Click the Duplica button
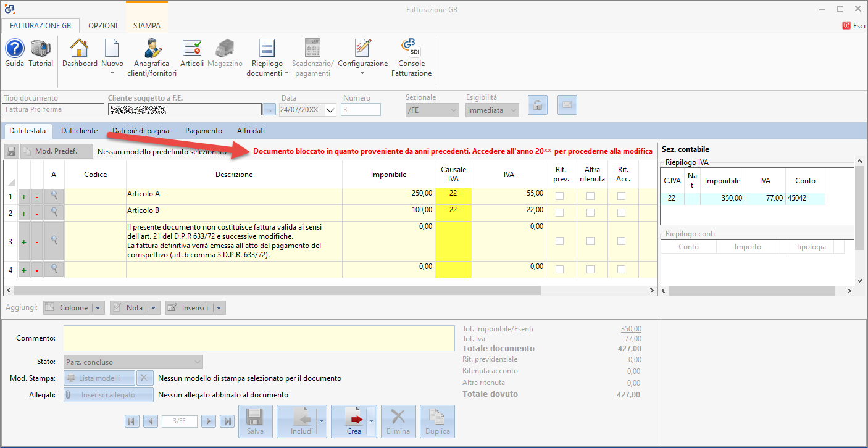The height and width of the screenshot is (448, 868). tap(437, 421)
